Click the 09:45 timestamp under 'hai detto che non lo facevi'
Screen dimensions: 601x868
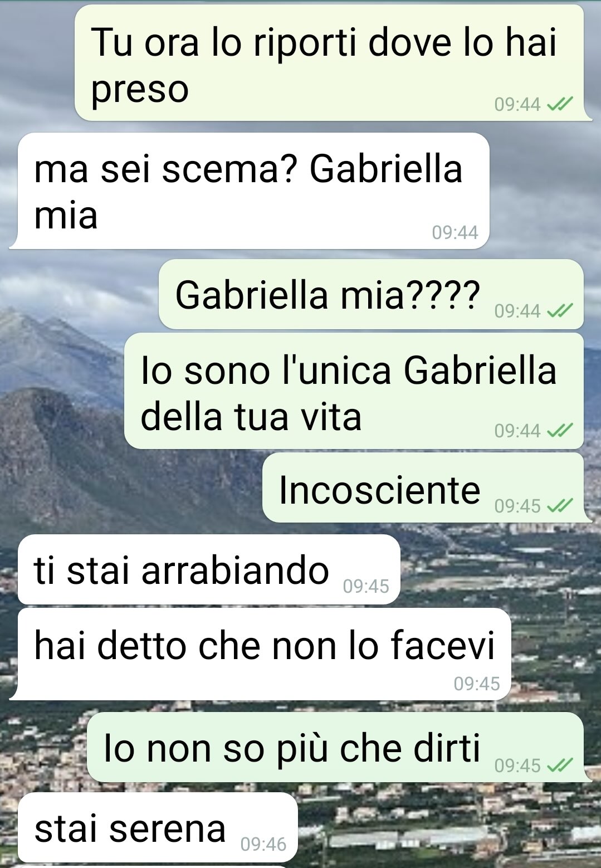477,684
